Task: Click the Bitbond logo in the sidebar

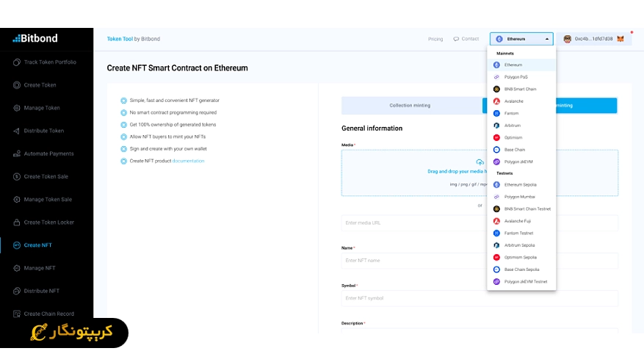Action: [35, 38]
